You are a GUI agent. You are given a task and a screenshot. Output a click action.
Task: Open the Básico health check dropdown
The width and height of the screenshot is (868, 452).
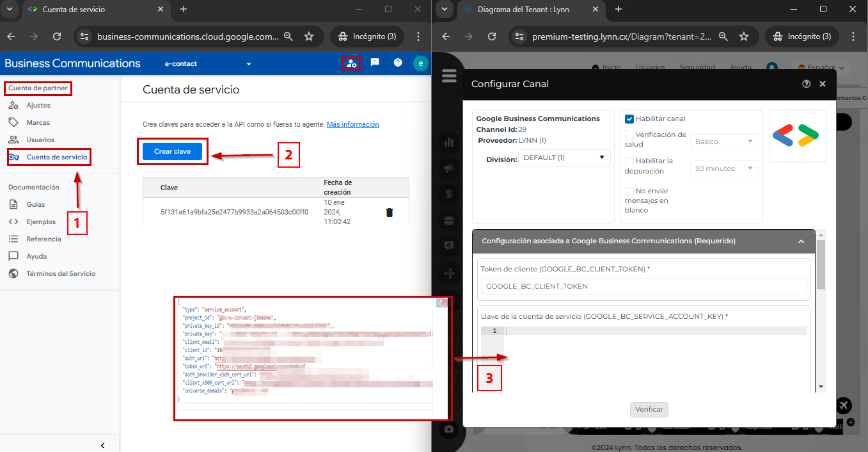coord(724,141)
